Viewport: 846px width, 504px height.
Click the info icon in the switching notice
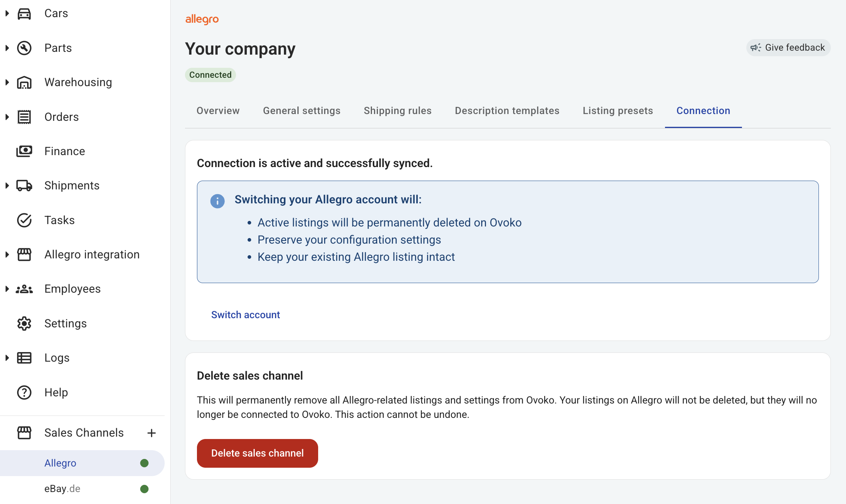(217, 201)
